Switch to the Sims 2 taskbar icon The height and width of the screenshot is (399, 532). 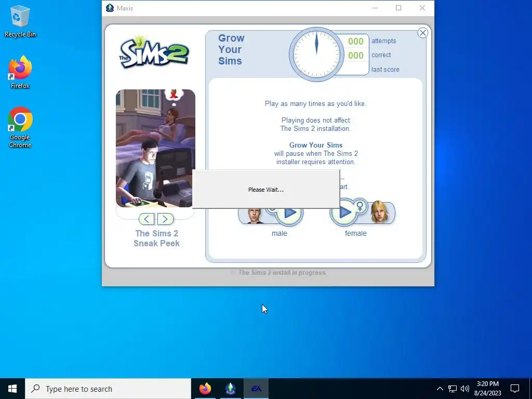(x=230, y=389)
